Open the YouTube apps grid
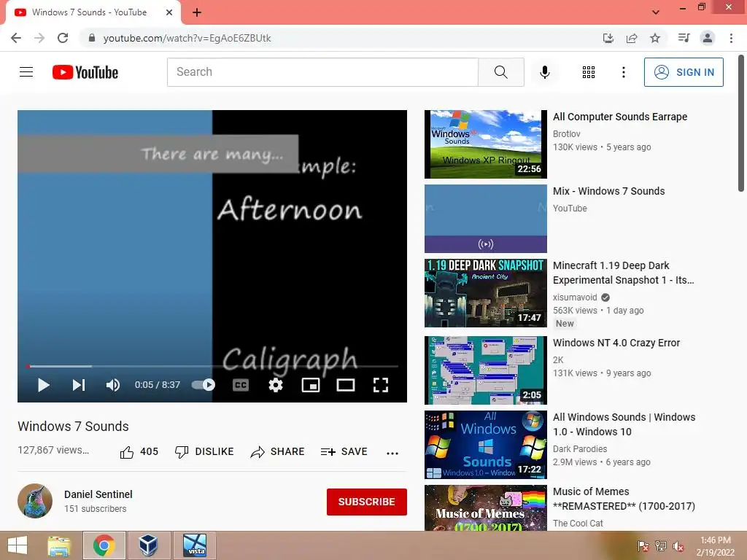The height and width of the screenshot is (560, 747). (x=589, y=72)
